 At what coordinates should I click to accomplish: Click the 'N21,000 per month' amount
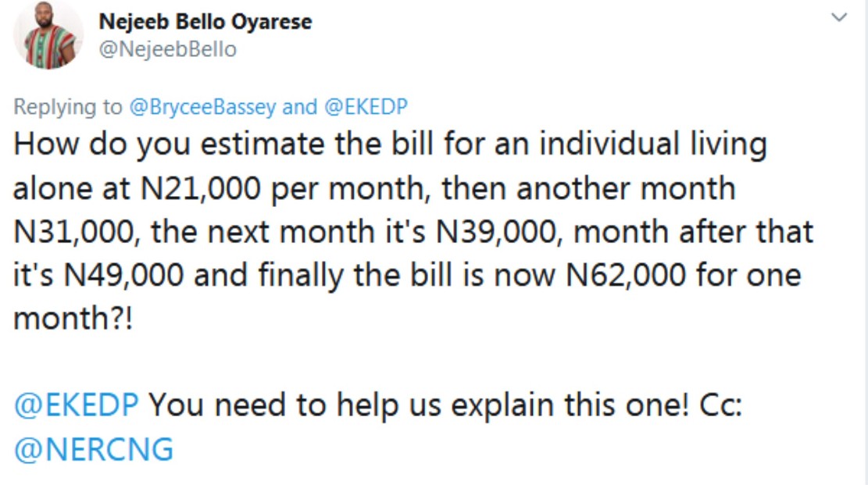(282, 187)
